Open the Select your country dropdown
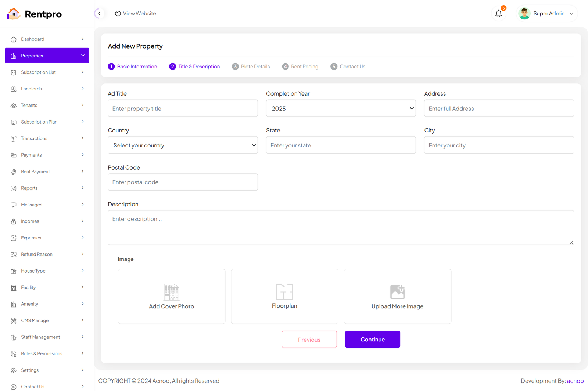The width and height of the screenshot is (588, 391). coord(183,145)
